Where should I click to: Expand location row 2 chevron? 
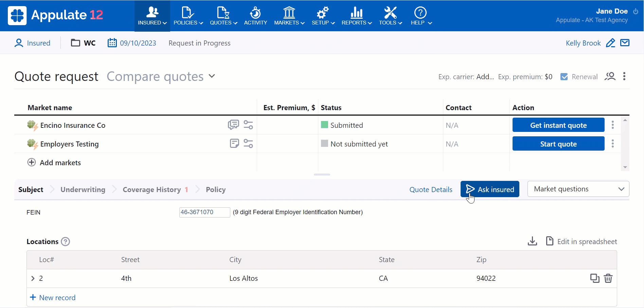(x=33, y=278)
